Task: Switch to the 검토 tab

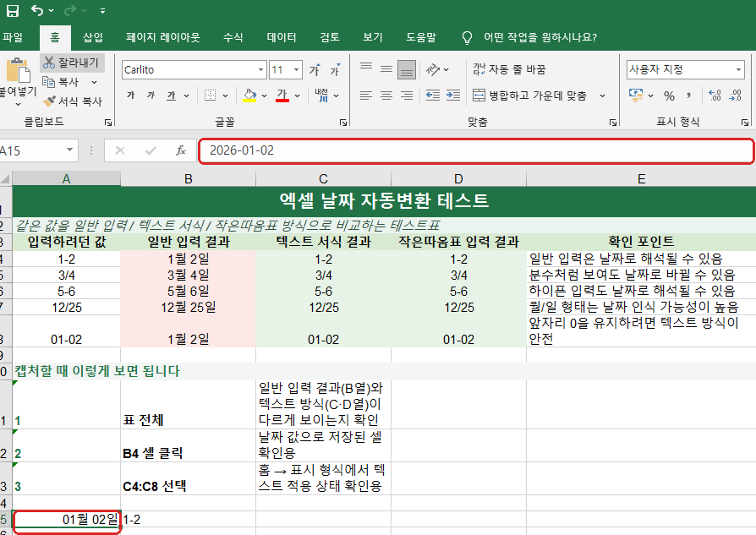Action: click(330, 37)
